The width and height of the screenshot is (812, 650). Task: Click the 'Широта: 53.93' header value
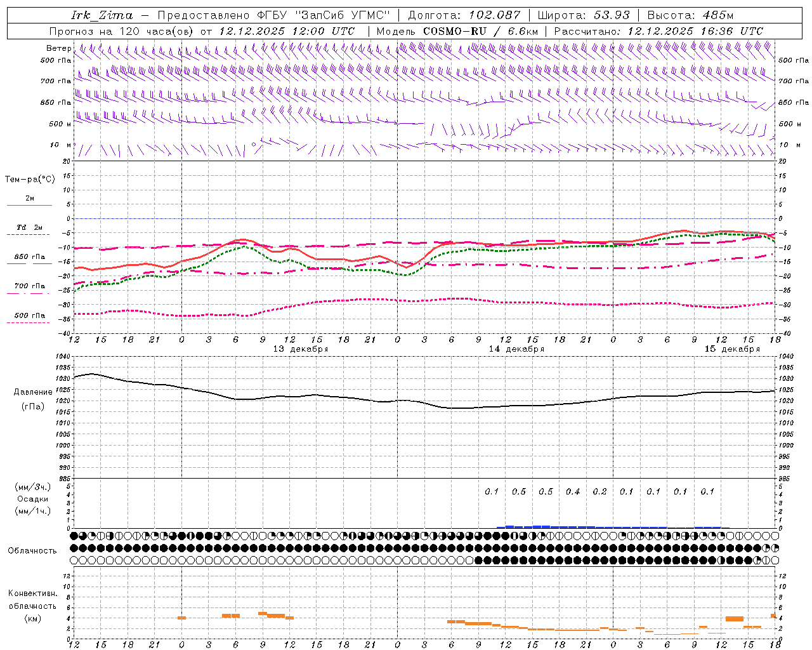point(584,15)
